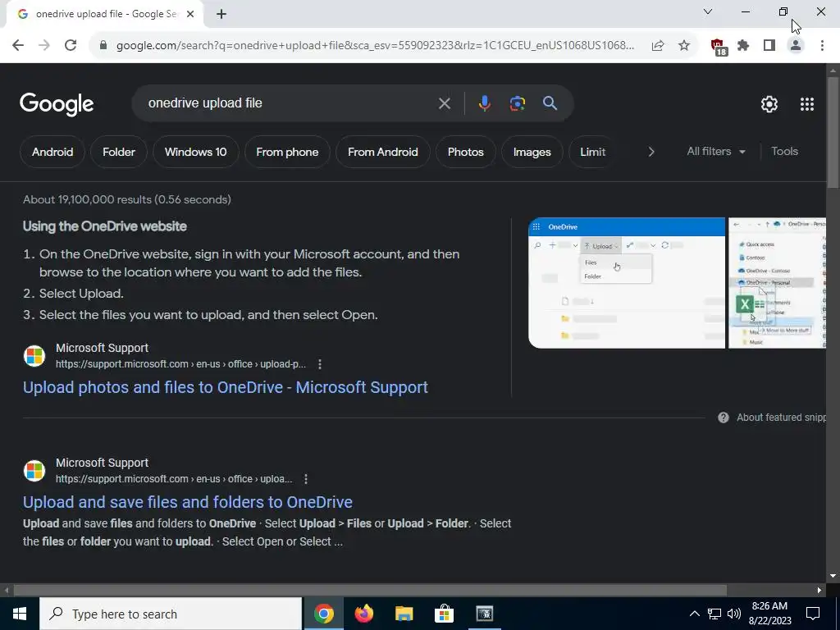Open the tab search chevron
Viewport: 840px width, 630px height.
708,11
